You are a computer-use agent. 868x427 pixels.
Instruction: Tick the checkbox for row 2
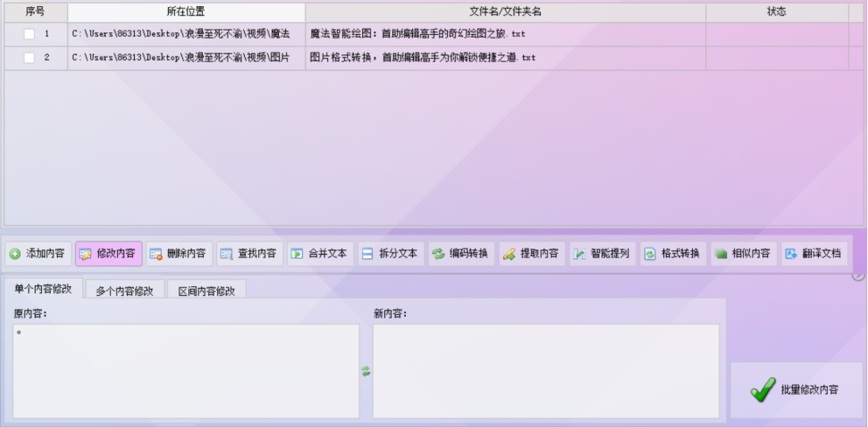pyautogui.click(x=29, y=58)
